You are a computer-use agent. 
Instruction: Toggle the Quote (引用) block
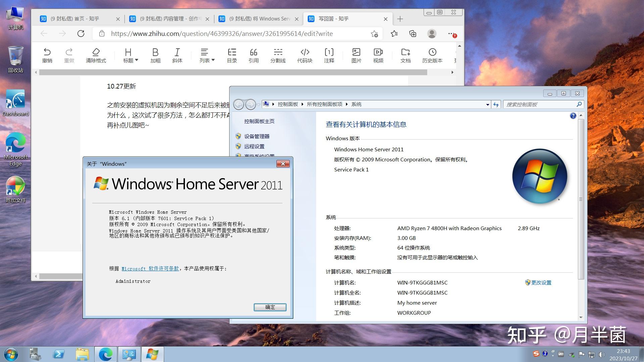254,55
